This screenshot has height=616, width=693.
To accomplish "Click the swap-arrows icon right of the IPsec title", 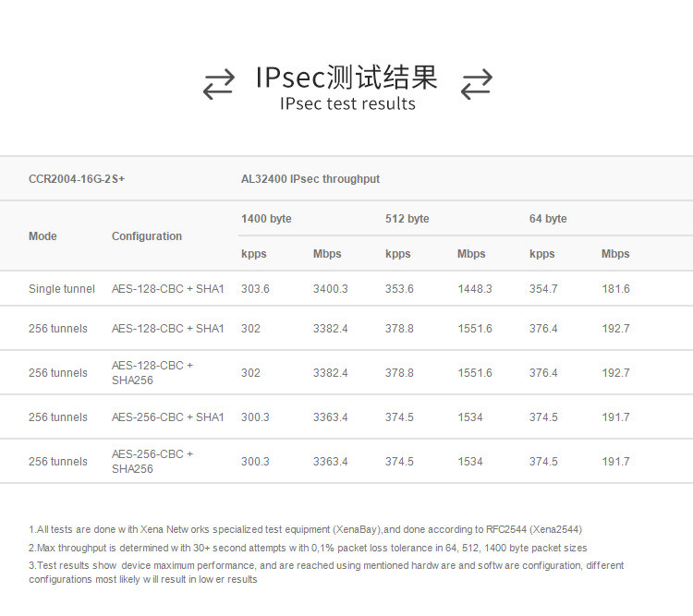I will 477,84.
